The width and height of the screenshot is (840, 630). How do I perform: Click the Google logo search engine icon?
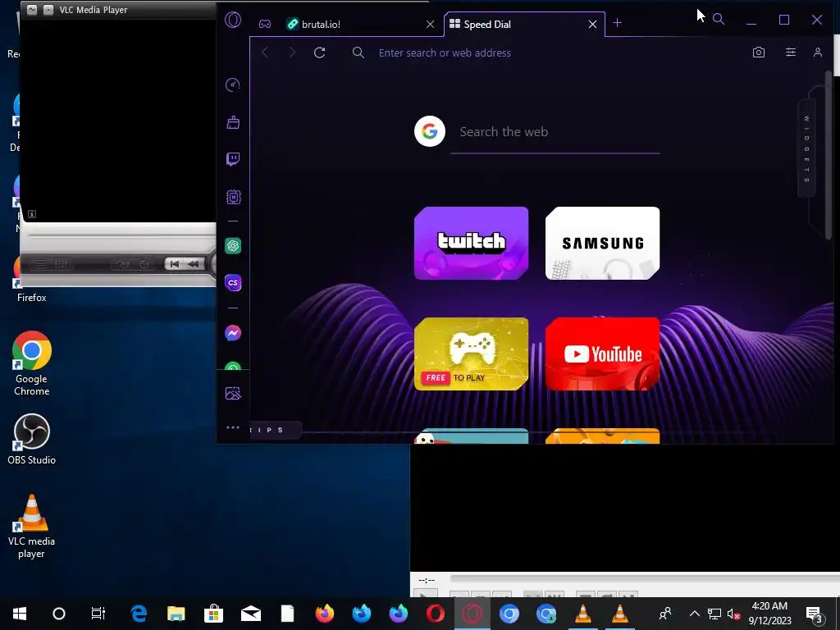(x=430, y=131)
